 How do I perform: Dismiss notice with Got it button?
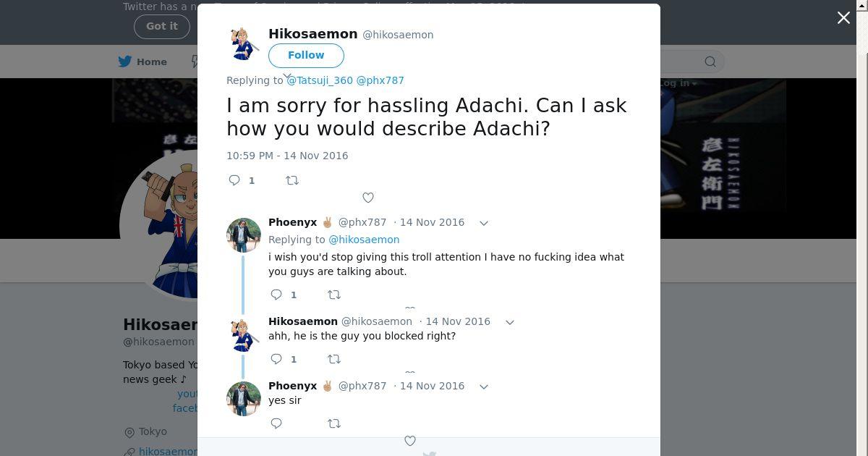click(161, 26)
